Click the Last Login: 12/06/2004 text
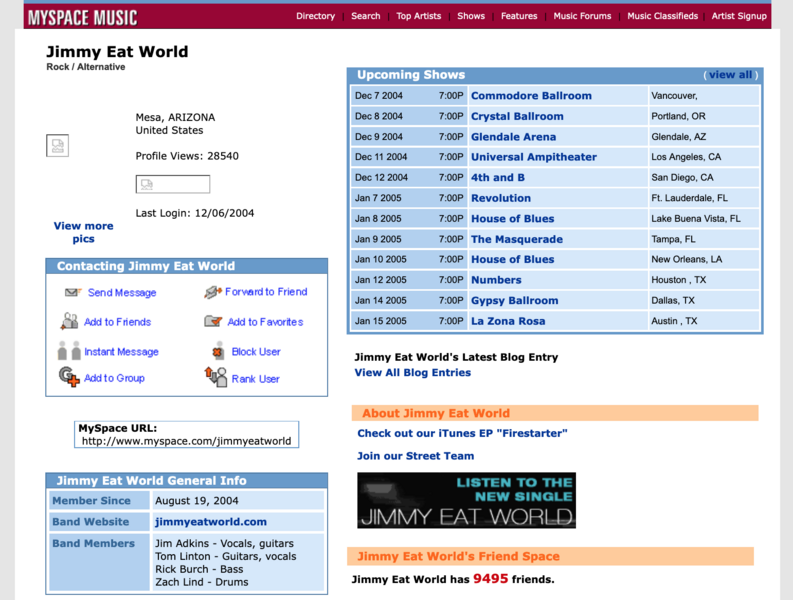Viewport: 793px width, 600px height. tap(194, 213)
